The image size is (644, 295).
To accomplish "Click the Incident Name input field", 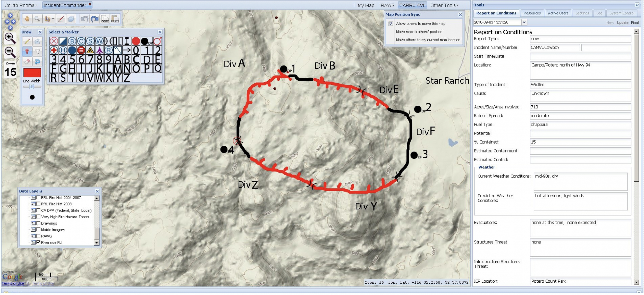I will click(555, 47).
